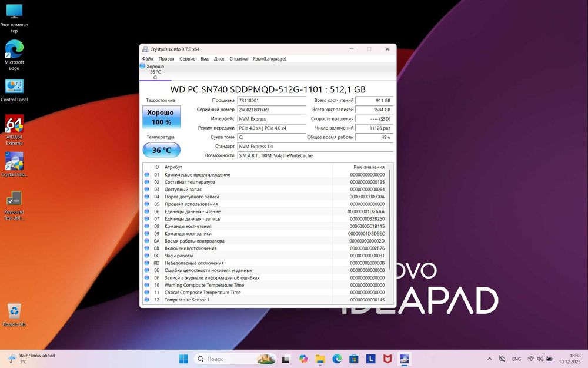Viewport: 588px width, 368px height.
Task: Select the Temperature Sensor 1 row
Action: [265, 300]
